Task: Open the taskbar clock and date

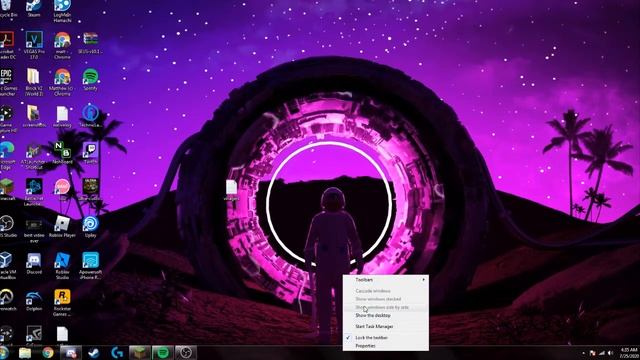Action: pos(629,353)
